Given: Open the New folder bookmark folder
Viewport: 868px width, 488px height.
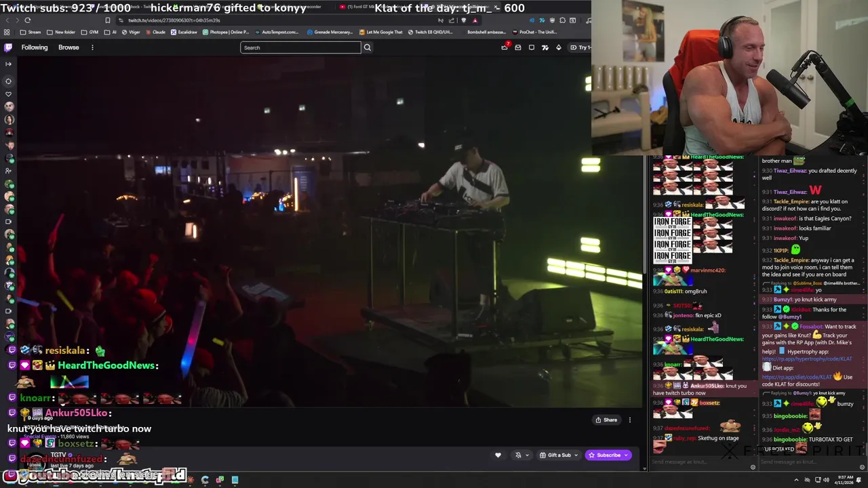Looking at the screenshot, I should pyautogui.click(x=62, y=32).
